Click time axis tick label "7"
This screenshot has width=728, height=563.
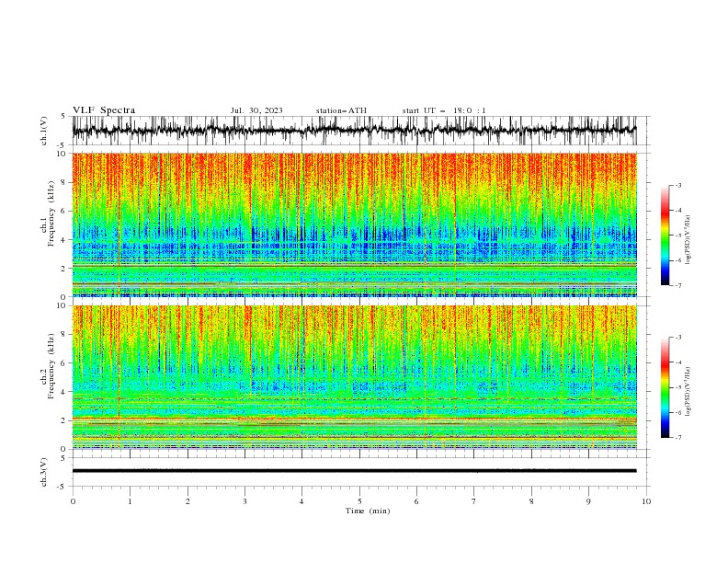click(x=474, y=501)
